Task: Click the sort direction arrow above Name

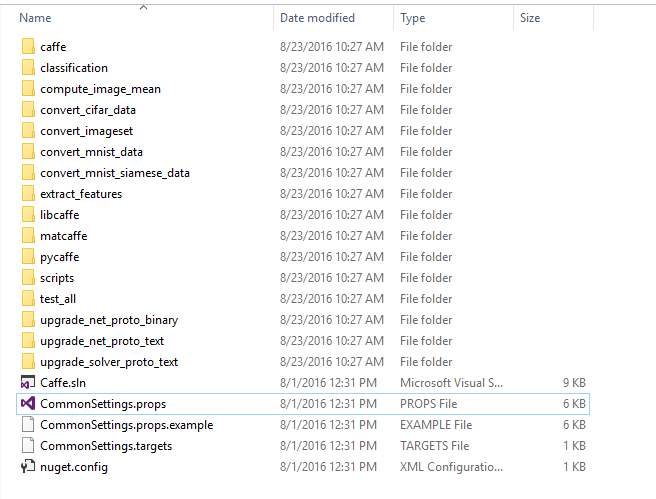Action: [144, 7]
